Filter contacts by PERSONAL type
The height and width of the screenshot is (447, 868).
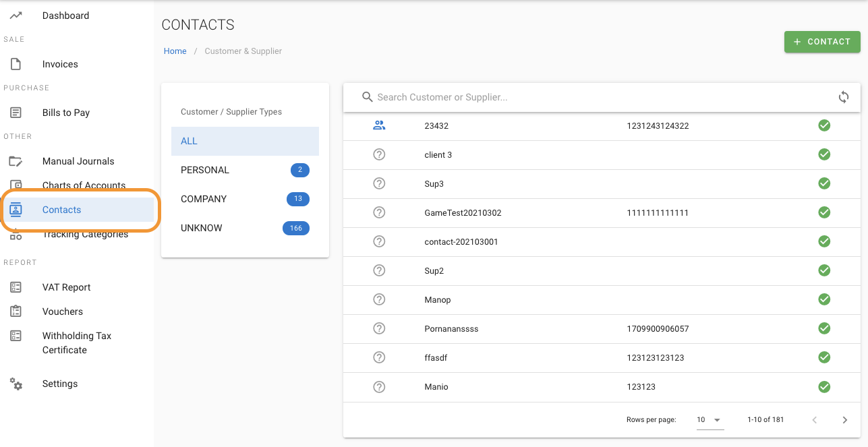(245, 170)
